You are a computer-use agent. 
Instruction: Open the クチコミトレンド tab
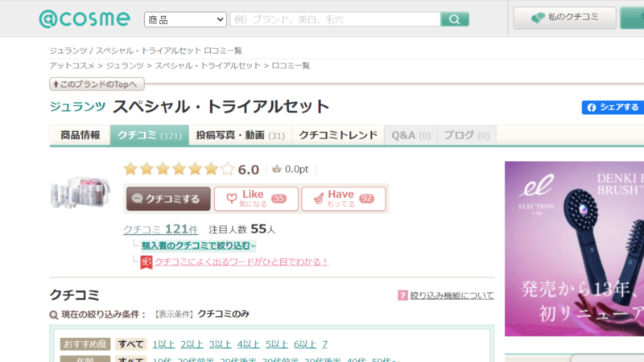coord(338,135)
